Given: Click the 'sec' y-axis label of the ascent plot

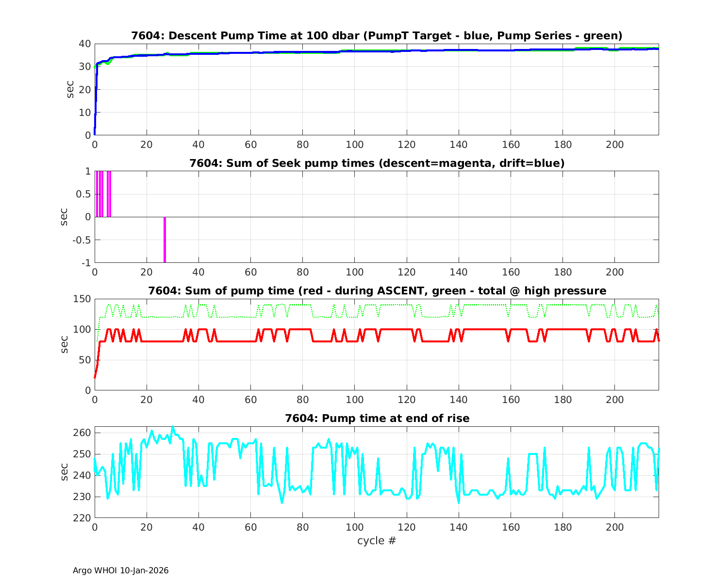Looking at the screenshot, I should click(64, 344).
